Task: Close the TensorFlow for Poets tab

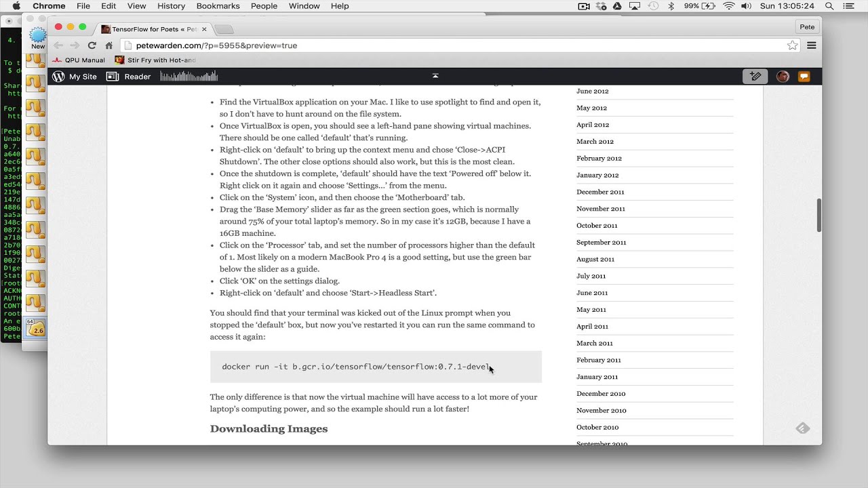Action: (x=205, y=29)
